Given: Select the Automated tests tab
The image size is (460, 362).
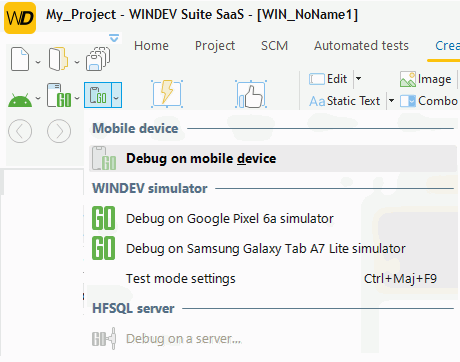Looking at the screenshot, I should point(361,46).
